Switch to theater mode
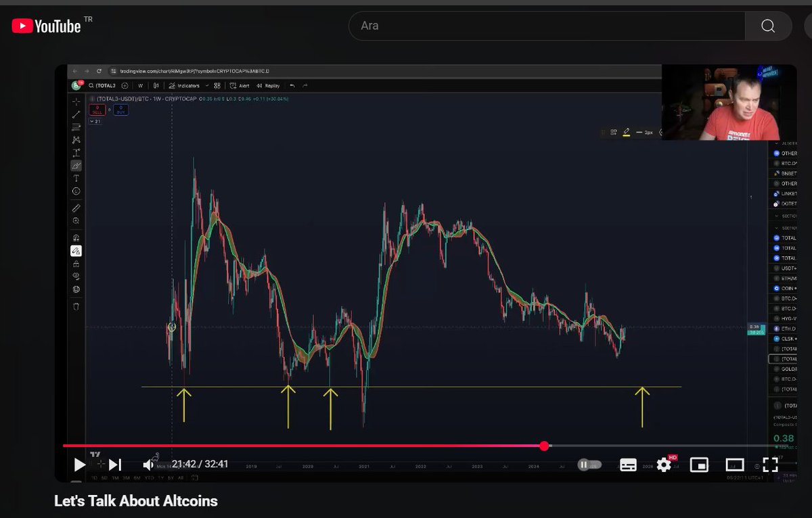Image resolution: width=812 pixels, height=518 pixels. 735,465
